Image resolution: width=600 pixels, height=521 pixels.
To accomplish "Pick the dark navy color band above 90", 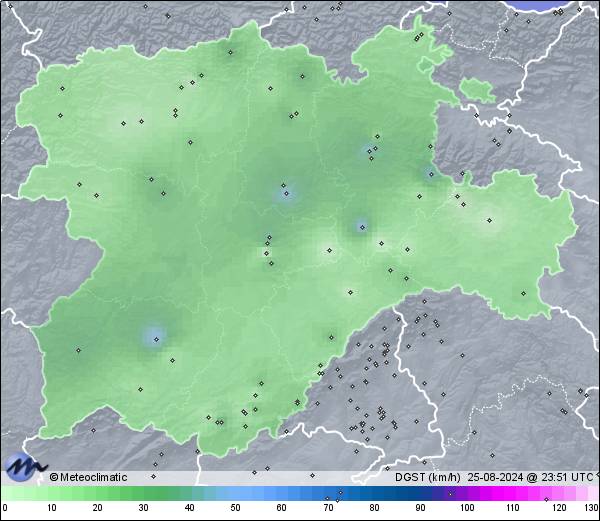I will point(420,494).
